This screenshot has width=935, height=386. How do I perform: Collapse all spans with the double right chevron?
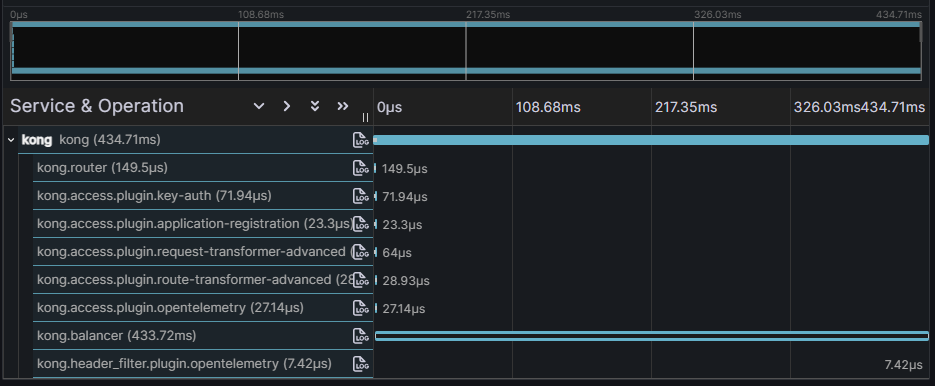coord(342,106)
